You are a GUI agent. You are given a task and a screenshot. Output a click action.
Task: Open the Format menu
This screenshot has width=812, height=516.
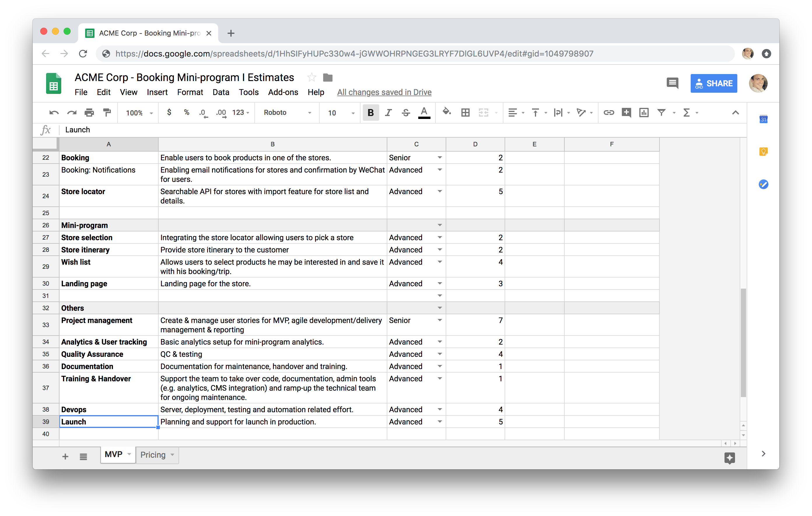point(190,92)
